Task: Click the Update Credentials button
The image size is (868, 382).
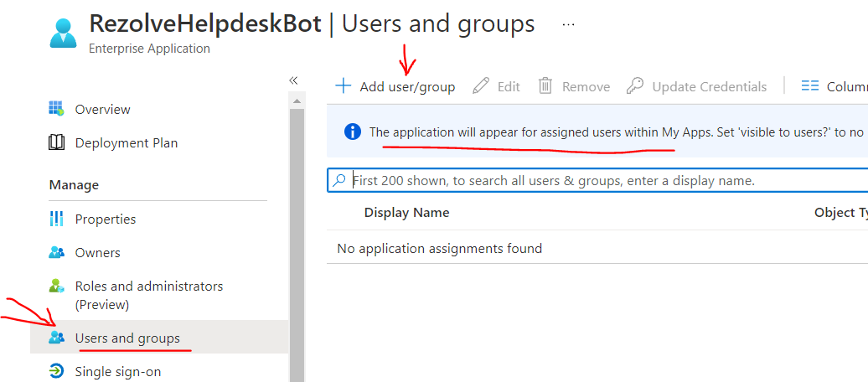Action: pyautogui.click(x=696, y=86)
